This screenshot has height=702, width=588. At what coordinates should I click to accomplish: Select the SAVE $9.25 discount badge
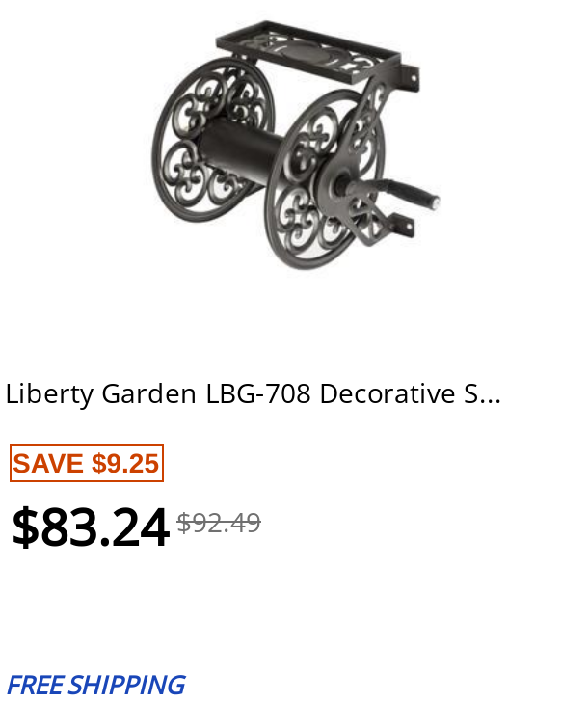[x=87, y=463]
